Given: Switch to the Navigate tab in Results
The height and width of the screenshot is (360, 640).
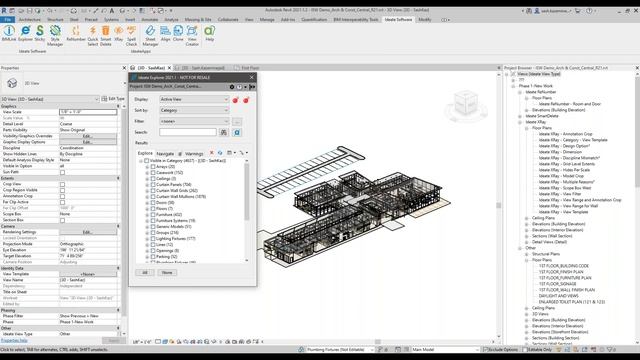Looking at the screenshot, I should (165, 154).
